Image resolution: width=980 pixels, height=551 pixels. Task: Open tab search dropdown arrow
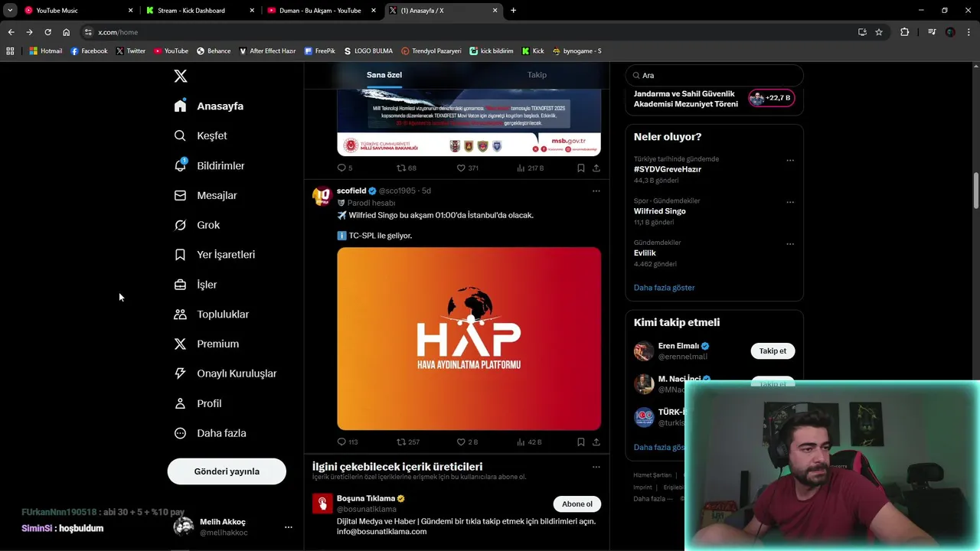(x=10, y=11)
